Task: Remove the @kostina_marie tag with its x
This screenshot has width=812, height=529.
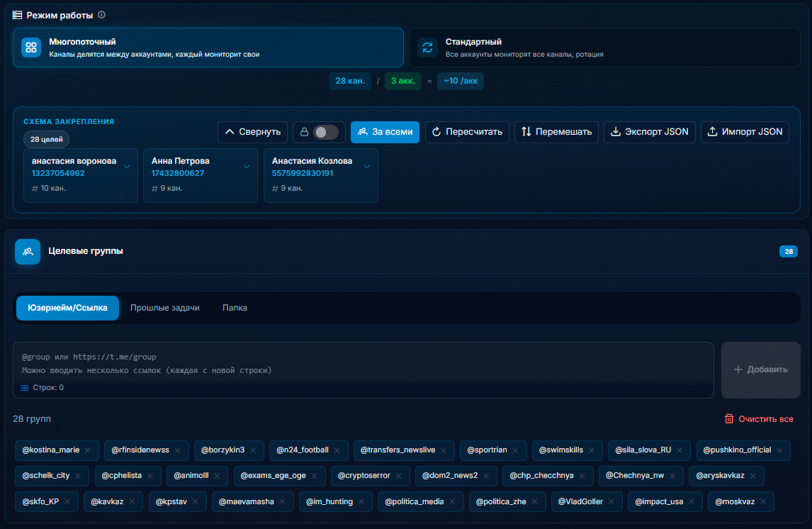Action: 88,450
